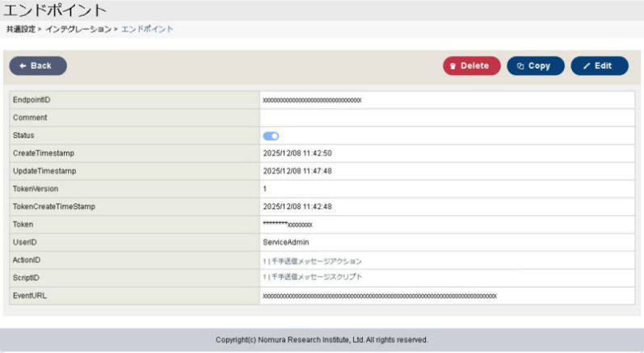Click the Status label
Image resolution: width=644 pixels, height=353 pixels.
(23, 136)
